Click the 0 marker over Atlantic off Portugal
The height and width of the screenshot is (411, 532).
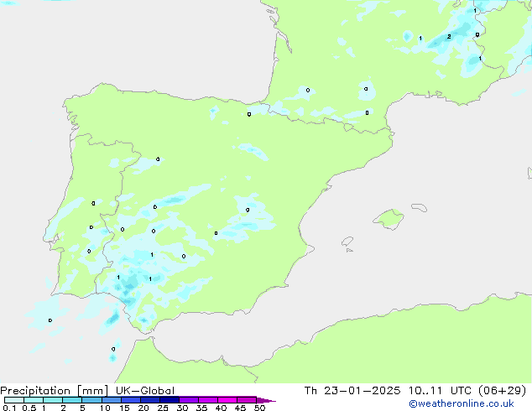coord(50,320)
